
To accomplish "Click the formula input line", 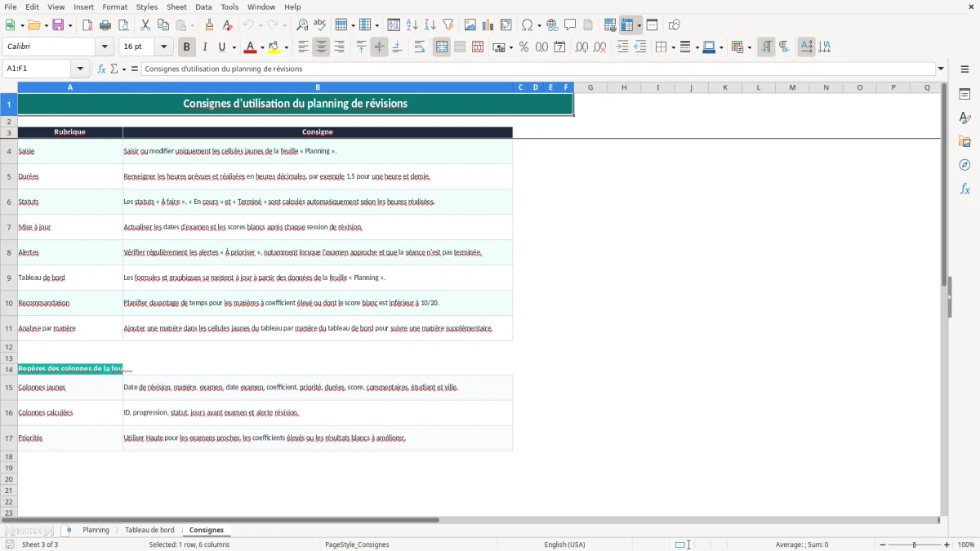I will click(x=538, y=69).
